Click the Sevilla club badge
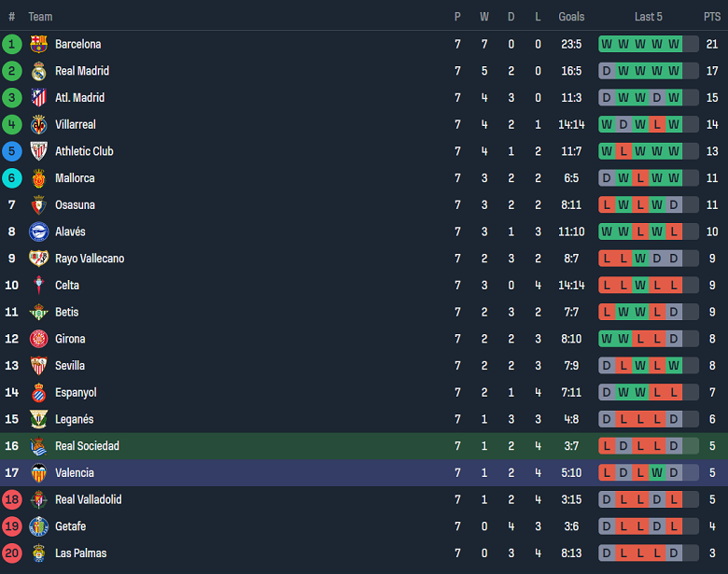This screenshot has width=728, height=574. [x=38, y=366]
